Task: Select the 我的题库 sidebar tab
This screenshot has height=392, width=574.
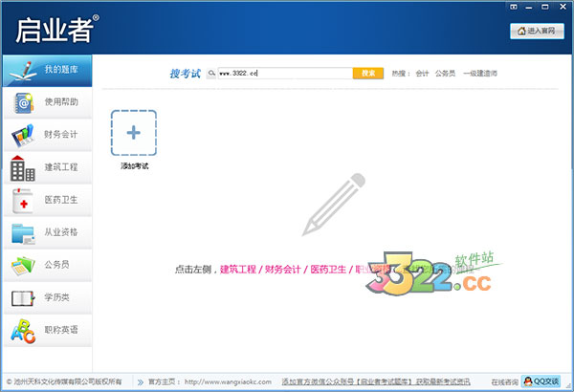Action: click(x=47, y=71)
